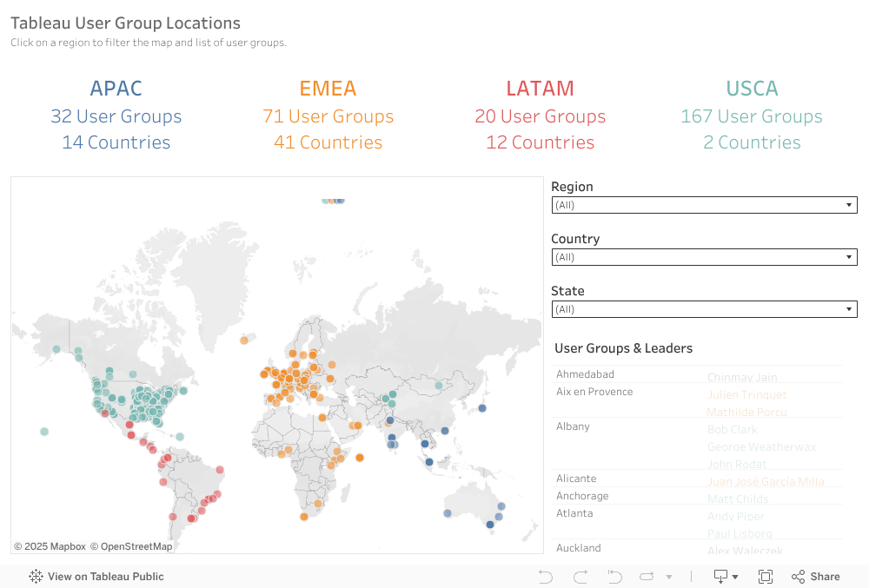Open the © OpenStreetMap attribution link

[131, 546]
